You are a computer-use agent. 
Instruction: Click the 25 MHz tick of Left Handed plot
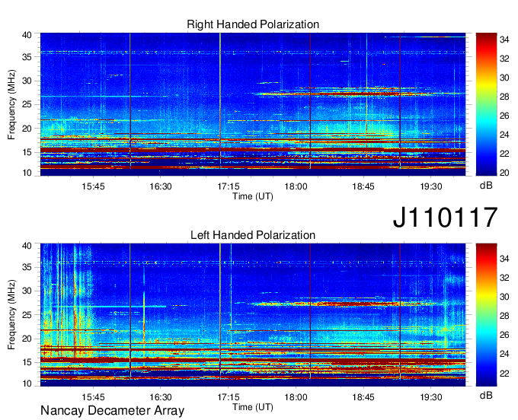coord(27,315)
